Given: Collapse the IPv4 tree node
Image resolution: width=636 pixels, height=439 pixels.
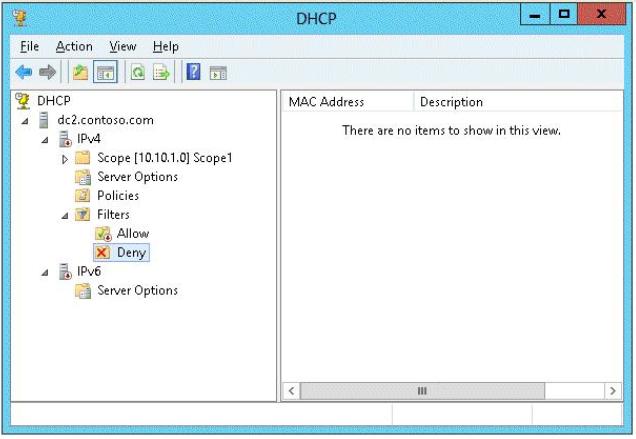Looking at the screenshot, I should pos(45,140).
